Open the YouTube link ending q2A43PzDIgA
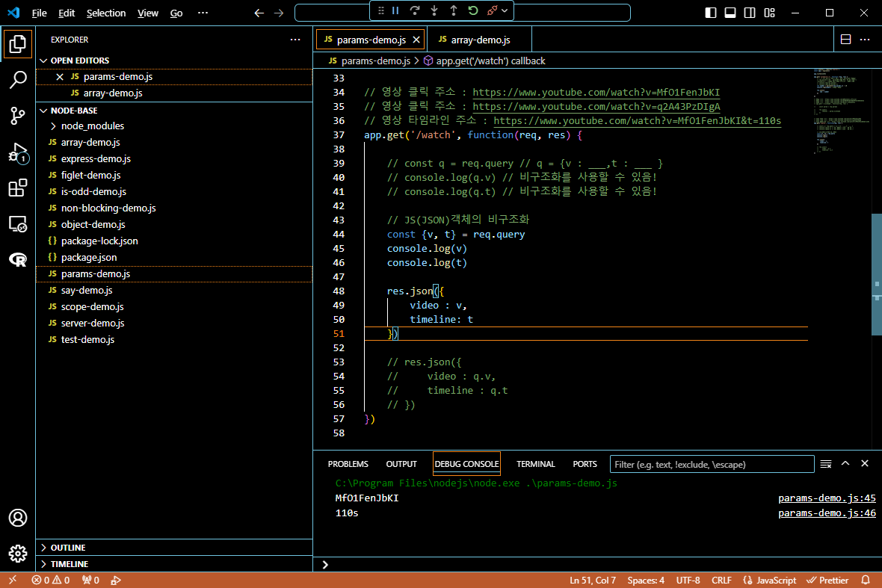This screenshot has width=882, height=588. (x=596, y=107)
